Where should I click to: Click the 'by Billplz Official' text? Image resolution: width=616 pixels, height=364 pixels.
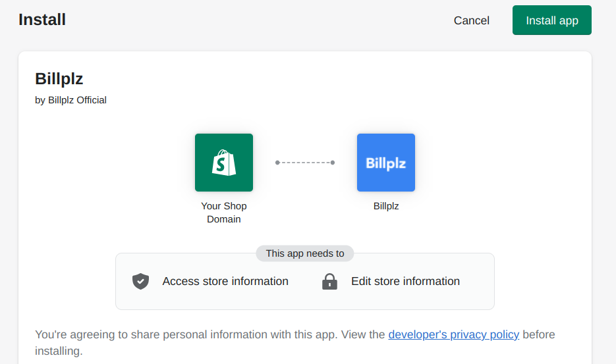click(70, 100)
